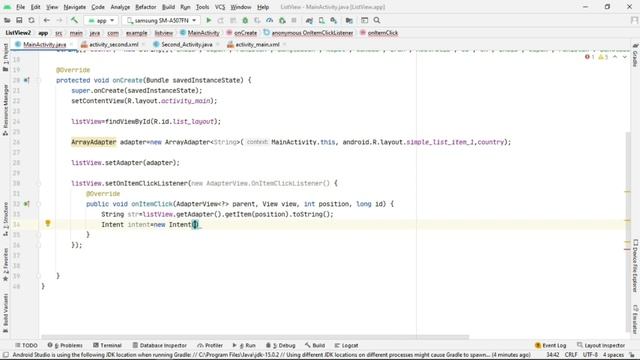Image resolution: width=640 pixels, height=360 pixels.
Task: Click the Search Everywhere magnifier icon
Action: click(x=377, y=20)
